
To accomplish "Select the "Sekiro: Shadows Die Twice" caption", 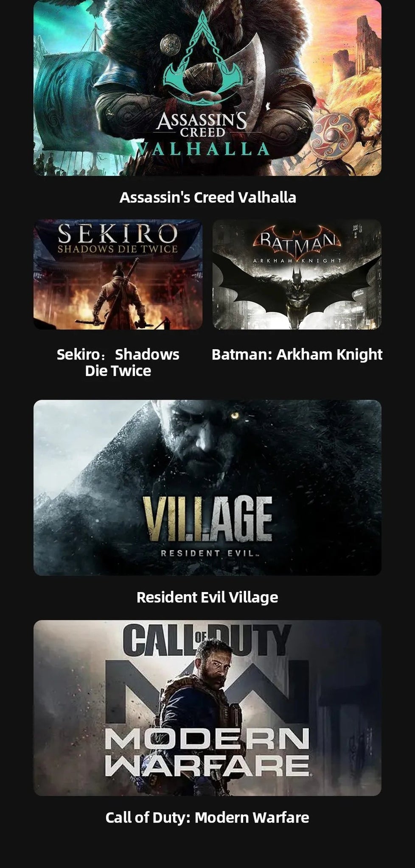I will [x=118, y=362].
